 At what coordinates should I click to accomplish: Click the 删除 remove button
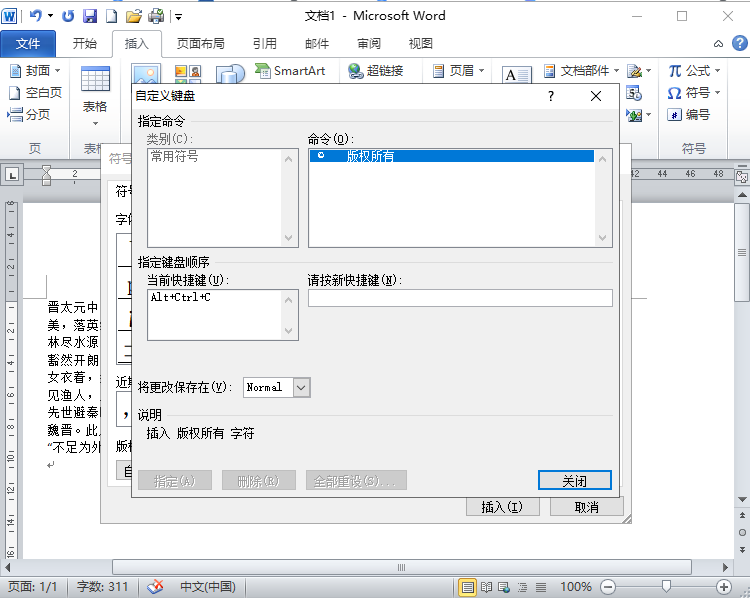pos(259,480)
